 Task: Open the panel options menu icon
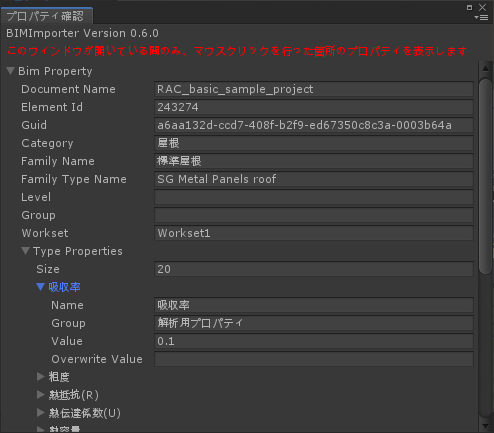tap(481, 18)
